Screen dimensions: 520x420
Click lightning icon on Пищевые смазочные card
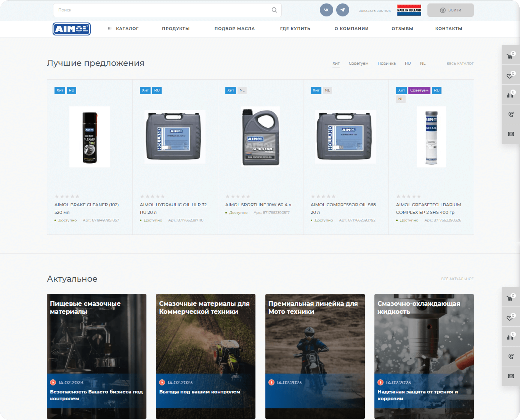pos(53,382)
